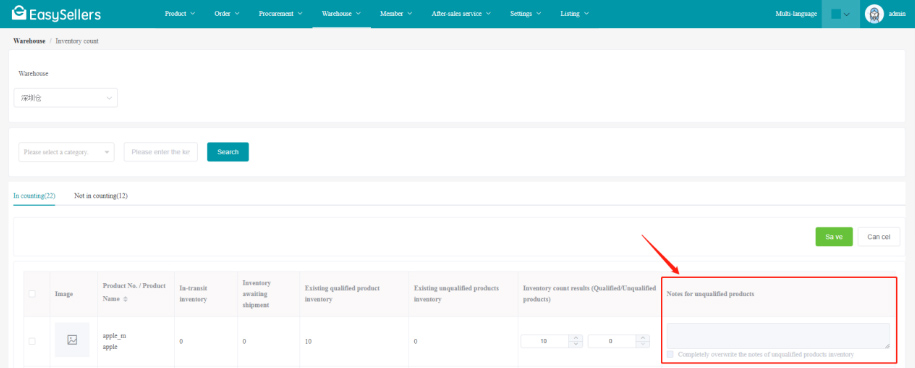Increase the unqualified count stepper
The width and height of the screenshot is (915, 368).
coord(642,338)
